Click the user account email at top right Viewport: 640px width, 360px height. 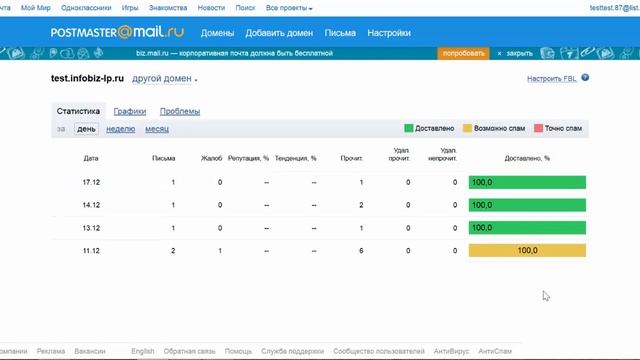[x=615, y=8]
